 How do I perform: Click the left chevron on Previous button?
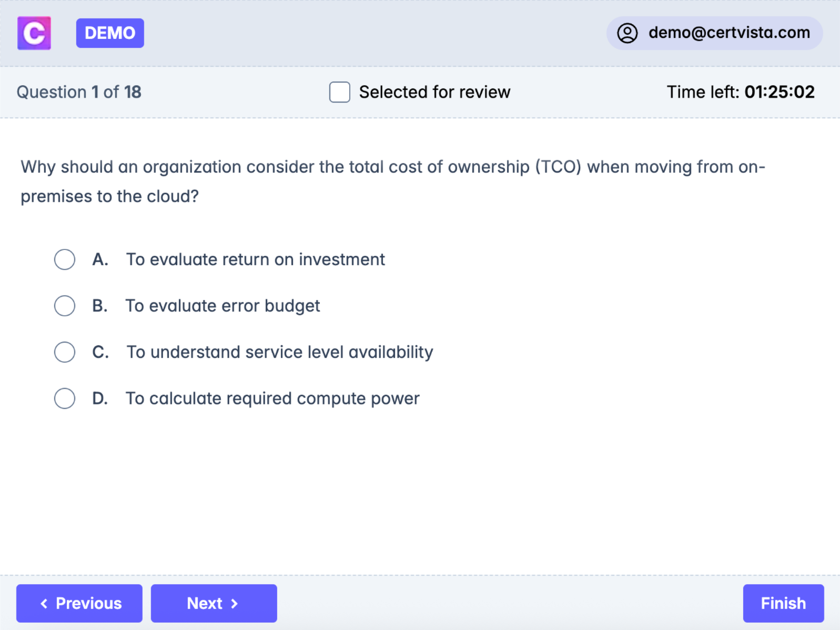44,604
